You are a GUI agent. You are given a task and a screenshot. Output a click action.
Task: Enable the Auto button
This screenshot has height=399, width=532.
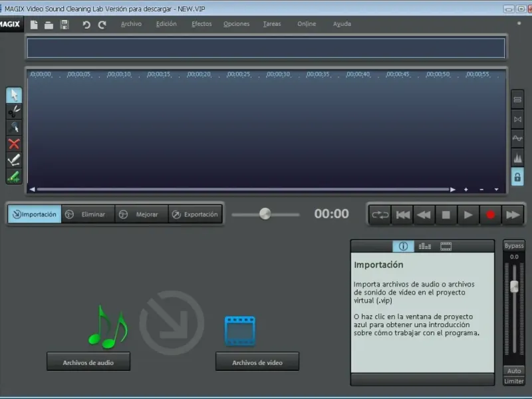[513, 371]
